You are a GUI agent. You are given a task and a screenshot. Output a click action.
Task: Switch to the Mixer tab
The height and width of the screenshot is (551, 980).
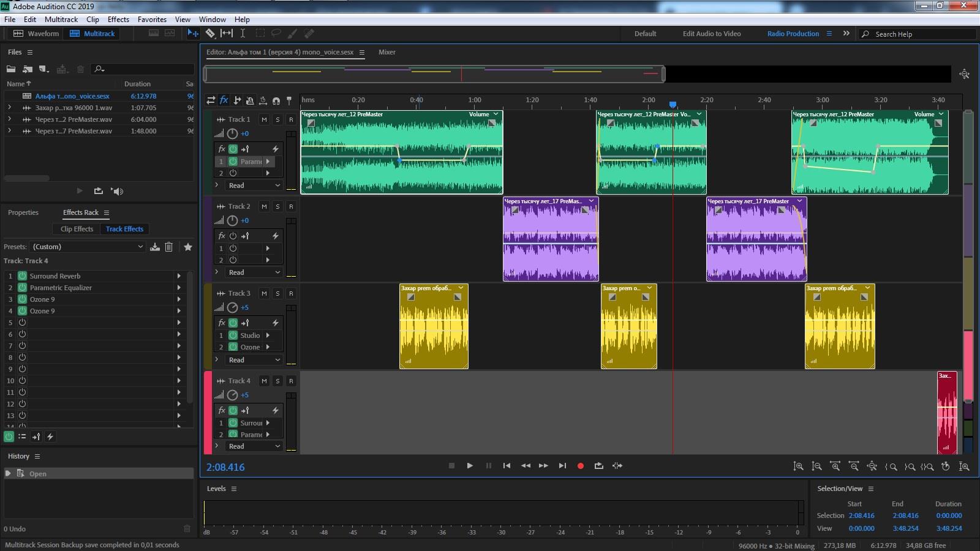click(x=386, y=52)
